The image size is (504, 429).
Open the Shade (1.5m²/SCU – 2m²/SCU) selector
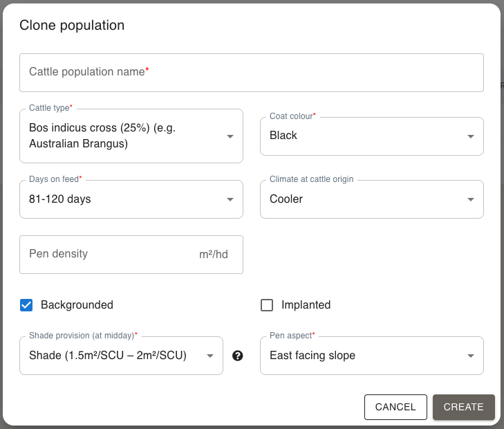pyautogui.click(x=111, y=356)
